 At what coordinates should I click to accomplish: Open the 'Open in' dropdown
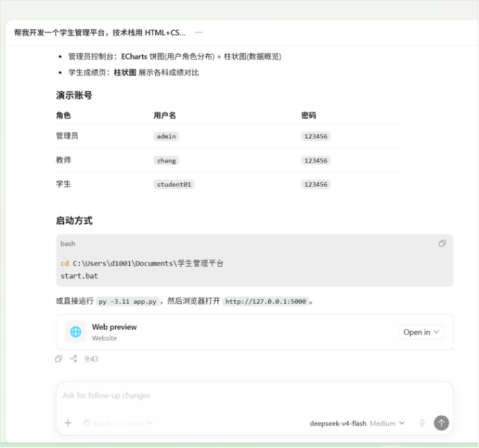pos(422,332)
